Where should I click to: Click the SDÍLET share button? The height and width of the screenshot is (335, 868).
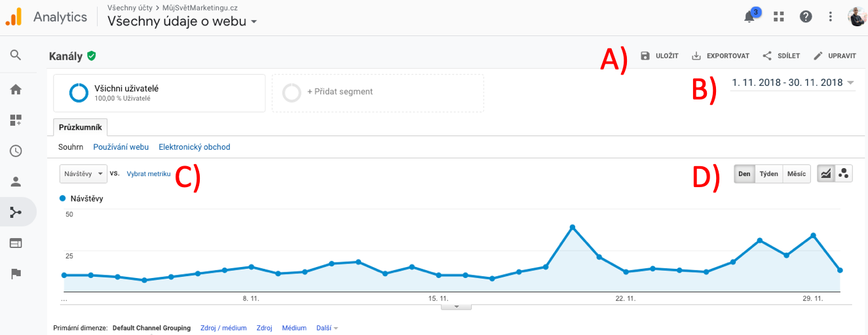coord(782,56)
